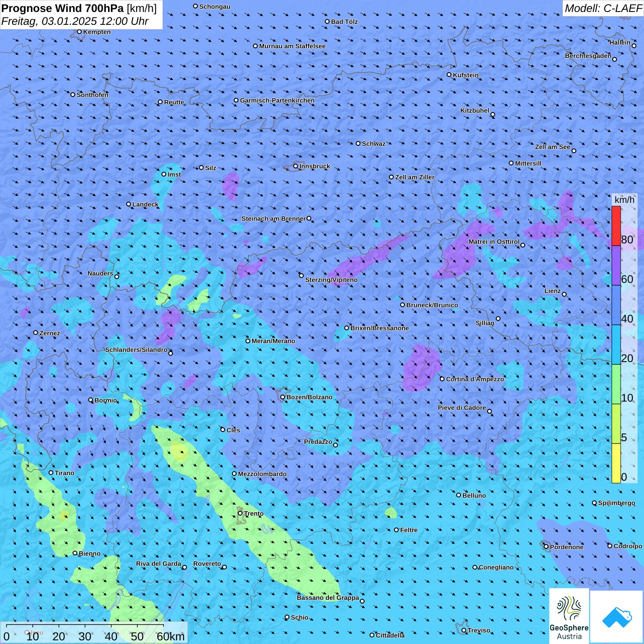
Task: Select the Treviso city marker
Action: click(x=464, y=630)
